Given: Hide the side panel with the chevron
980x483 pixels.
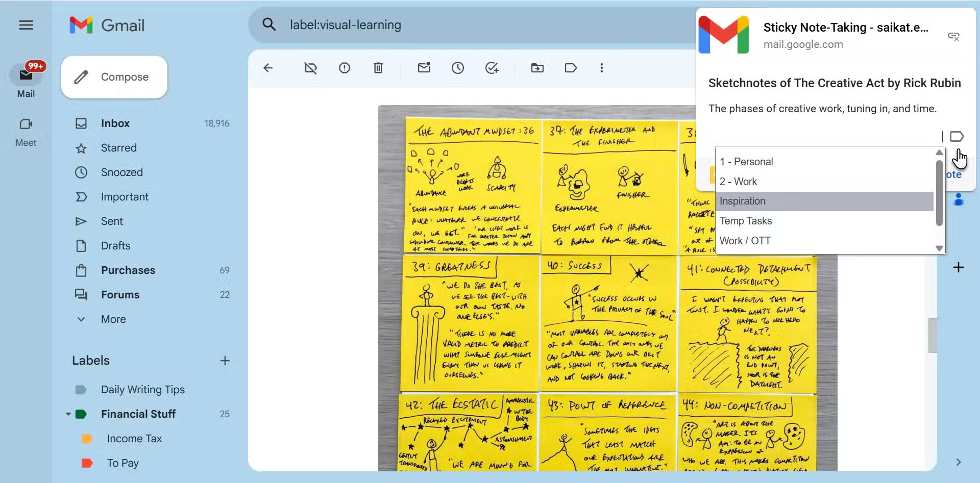Looking at the screenshot, I should 959,462.
